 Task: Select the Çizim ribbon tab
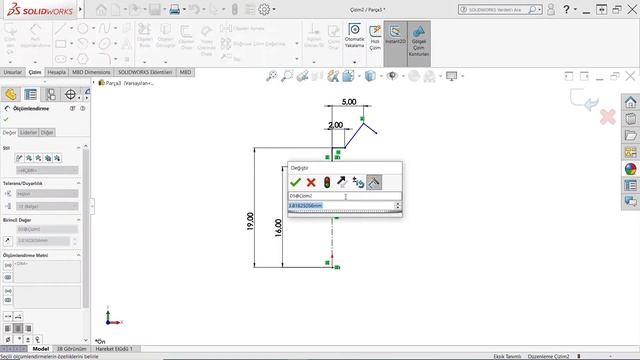[35, 72]
